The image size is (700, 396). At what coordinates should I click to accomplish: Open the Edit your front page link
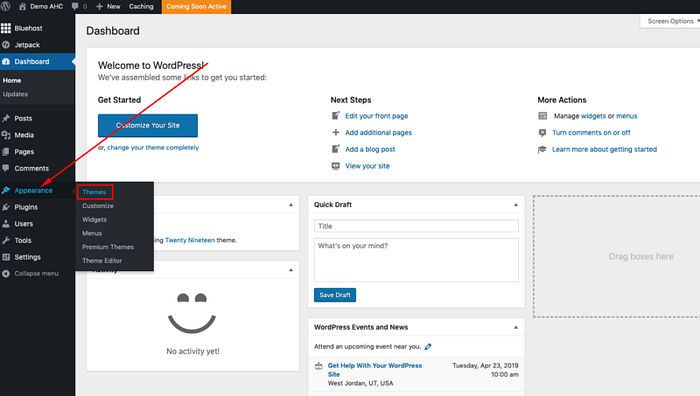coord(376,116)
